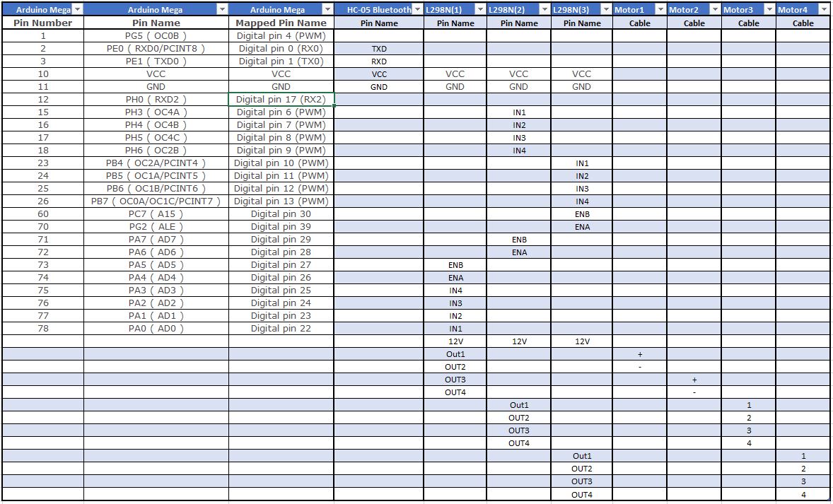Select the 'Digital pin 6 (PWM)' cell

tap(281, 112)
